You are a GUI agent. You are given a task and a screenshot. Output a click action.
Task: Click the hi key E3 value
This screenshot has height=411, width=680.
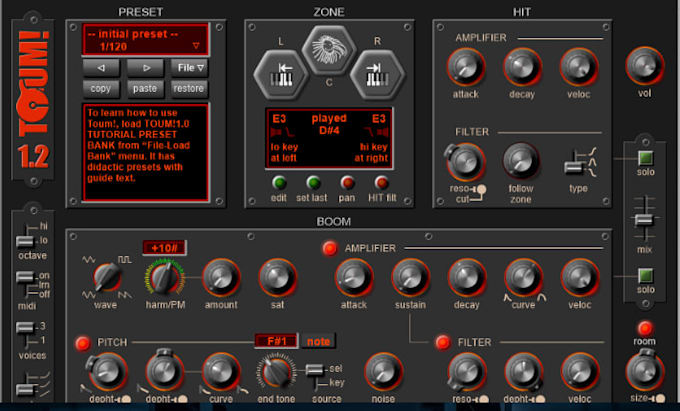379,119
